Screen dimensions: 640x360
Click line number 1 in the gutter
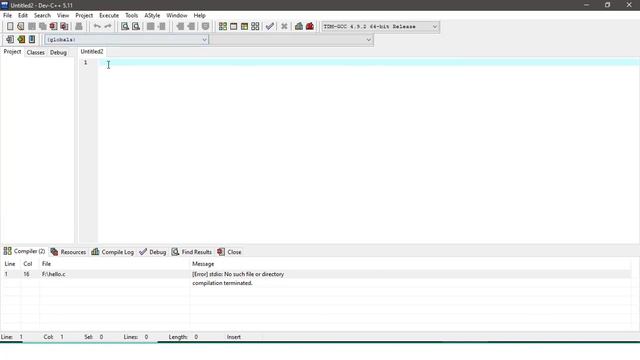pyautogui.click(x=86, y=62)
